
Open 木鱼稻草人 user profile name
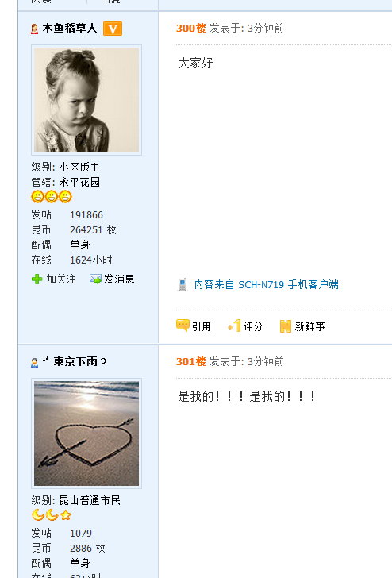(70, 28)
